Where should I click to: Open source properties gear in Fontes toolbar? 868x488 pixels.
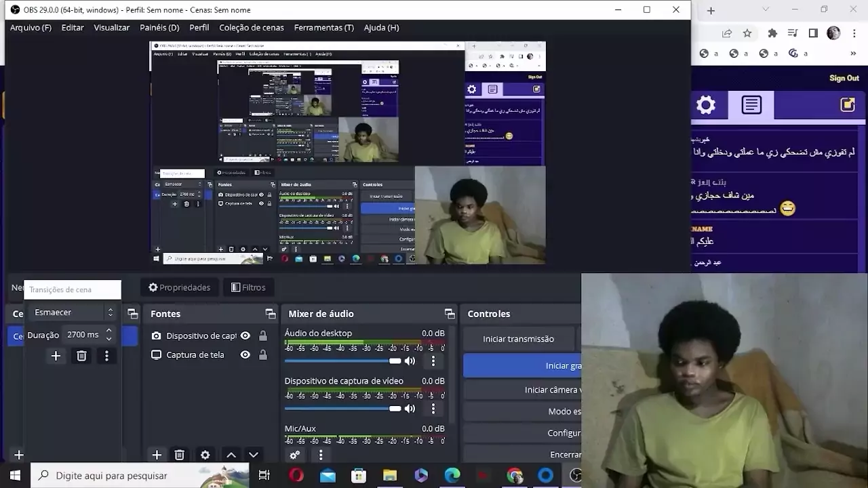tap(205, 455)
